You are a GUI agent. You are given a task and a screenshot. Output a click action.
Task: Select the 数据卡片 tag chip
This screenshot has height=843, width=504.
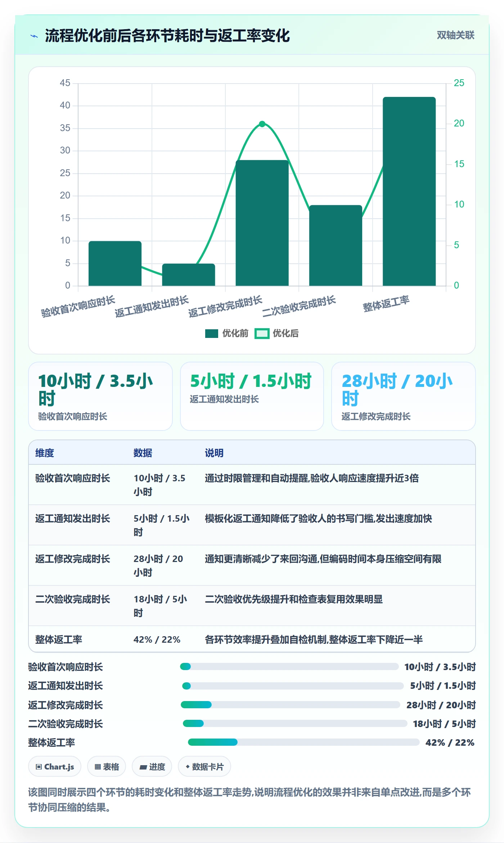(x=204, y=767)
